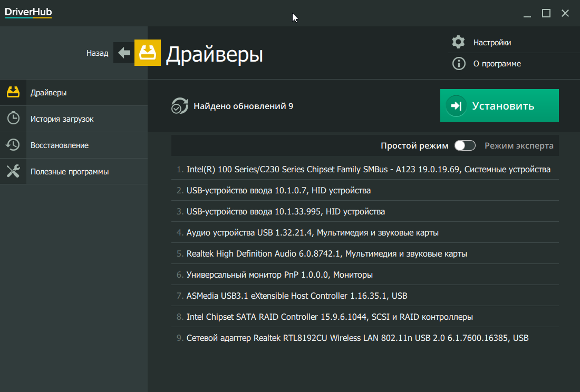Open the Драйверы sidebar section
Viewport: 580px width, 392px height.
click(x=49, y=93)
